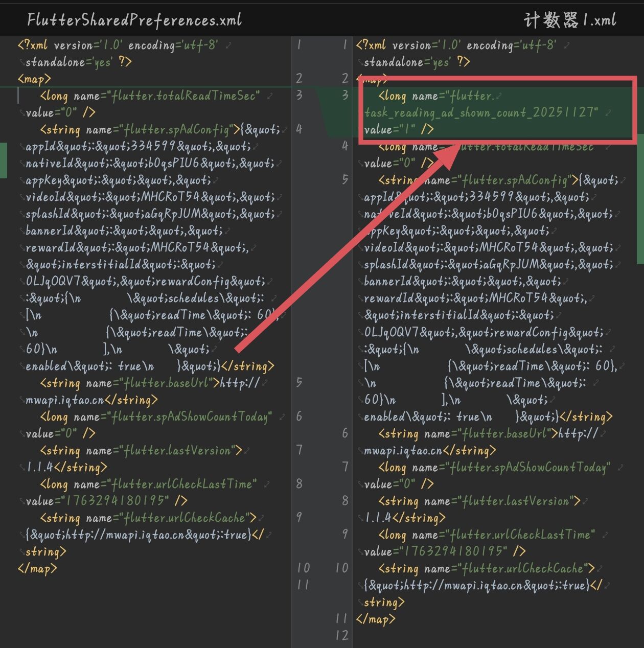Click closing </map> tag in 计数器1.xml pane
This screenshot has height=648, width=644.
pyautogui.click(x=376, y=619)
